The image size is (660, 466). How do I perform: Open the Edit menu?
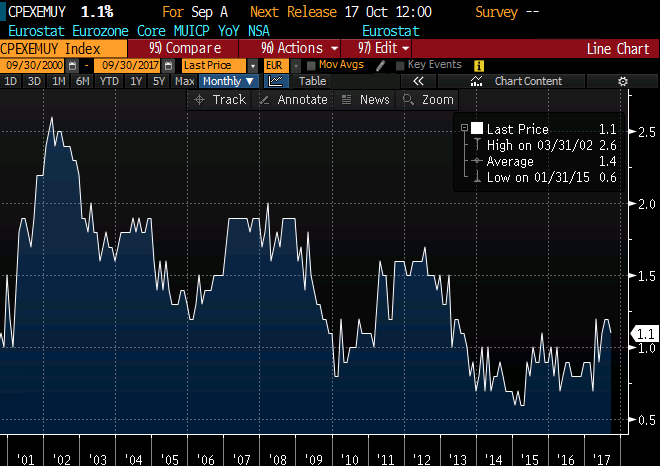[x=376, y=48]
